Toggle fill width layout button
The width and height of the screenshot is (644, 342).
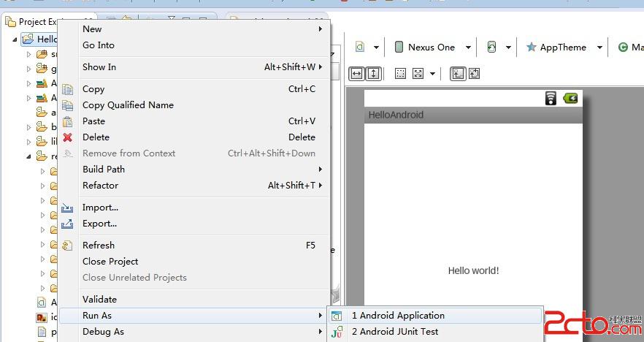357,74
